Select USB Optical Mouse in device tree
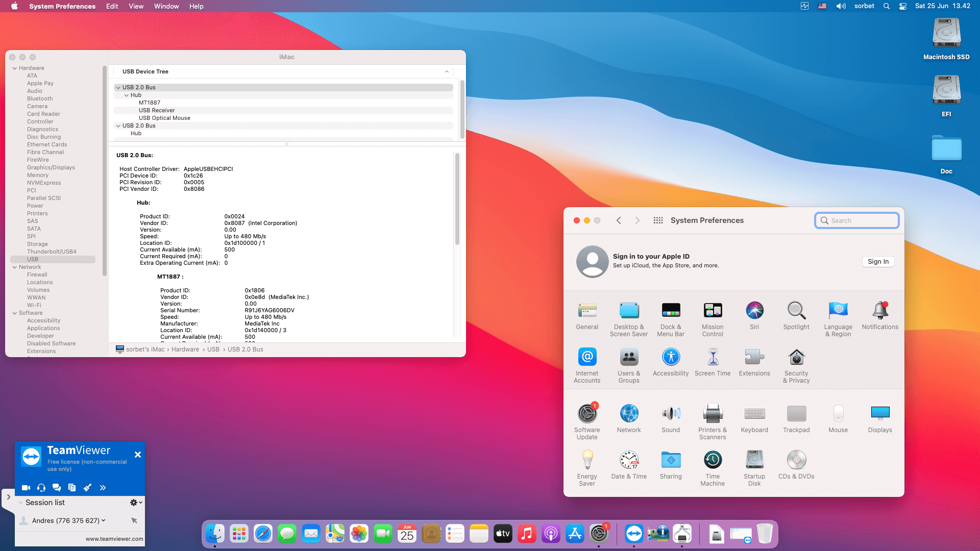 (164, 118)
